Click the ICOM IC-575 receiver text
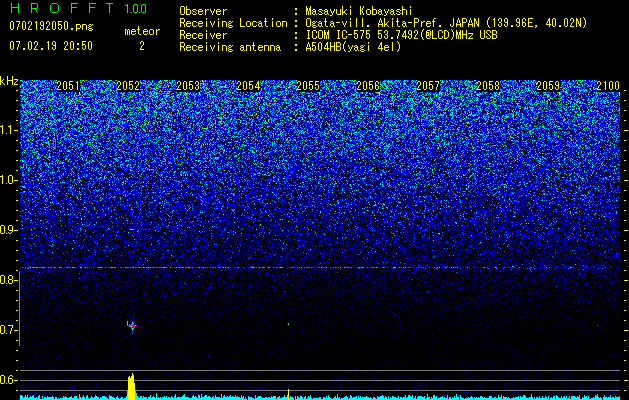The image size is (629, 400). tap(401, 35)
